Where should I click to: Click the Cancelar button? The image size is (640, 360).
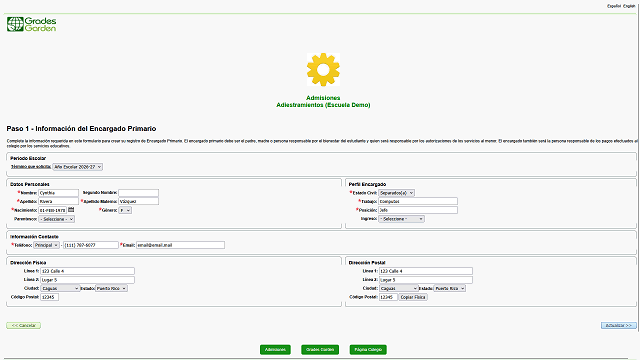pos(23,325)
